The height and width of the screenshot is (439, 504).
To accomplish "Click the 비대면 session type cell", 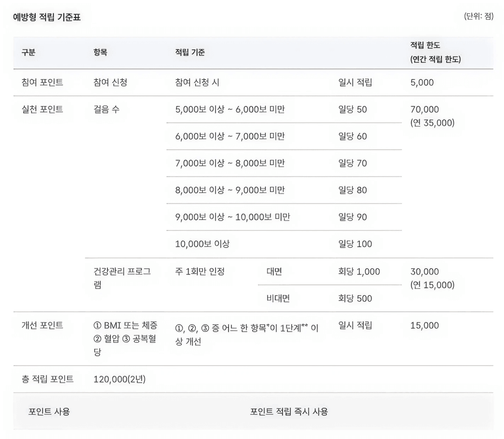I will 279,299.
